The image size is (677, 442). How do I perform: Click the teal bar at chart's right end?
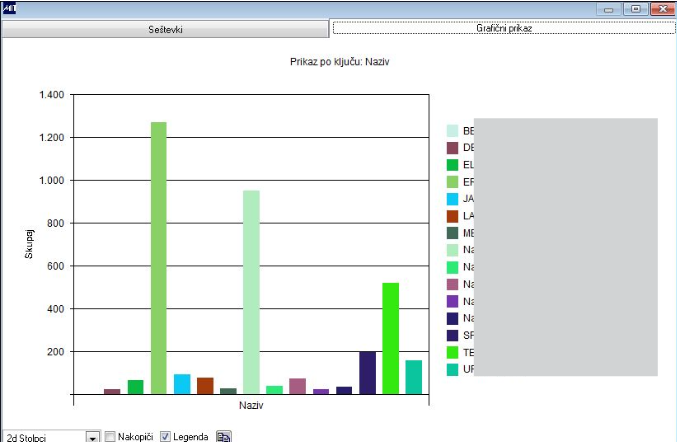coord(414,377)
